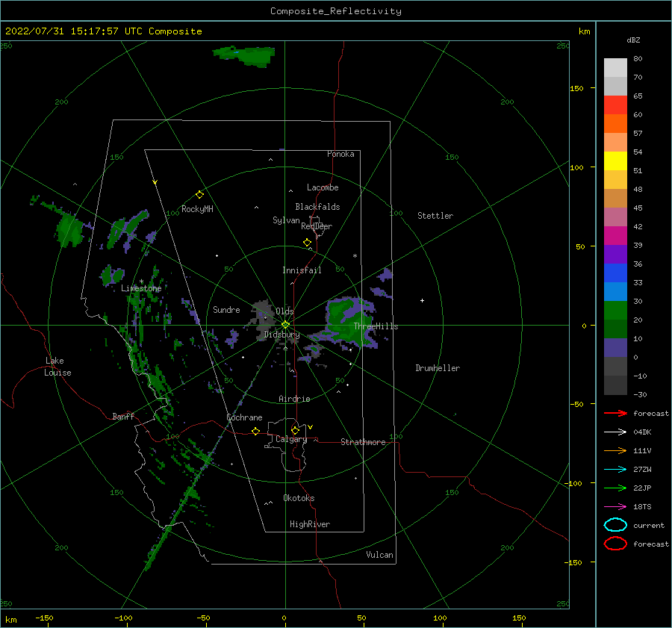672x628 pixels.
Task: Click the orange 111V arrow legend icon
Action: point(615,450)
